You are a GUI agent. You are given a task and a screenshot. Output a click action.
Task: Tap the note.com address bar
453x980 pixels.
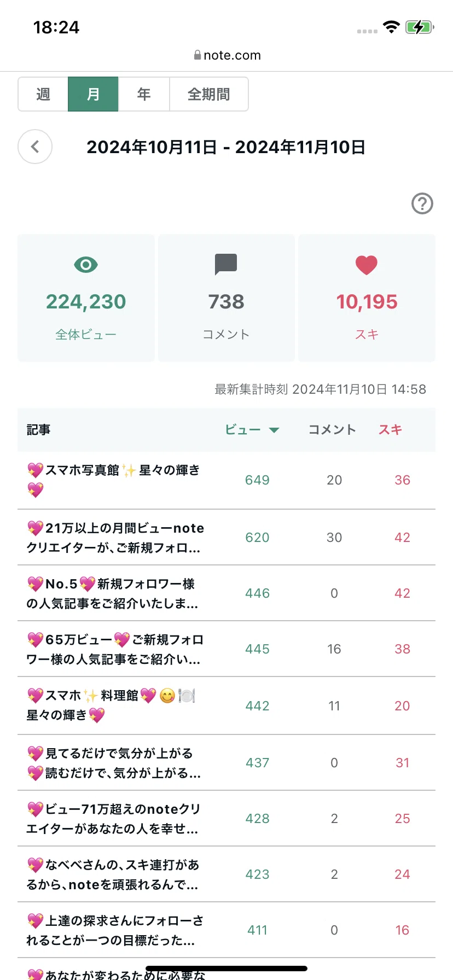click(x=226, y=55)
